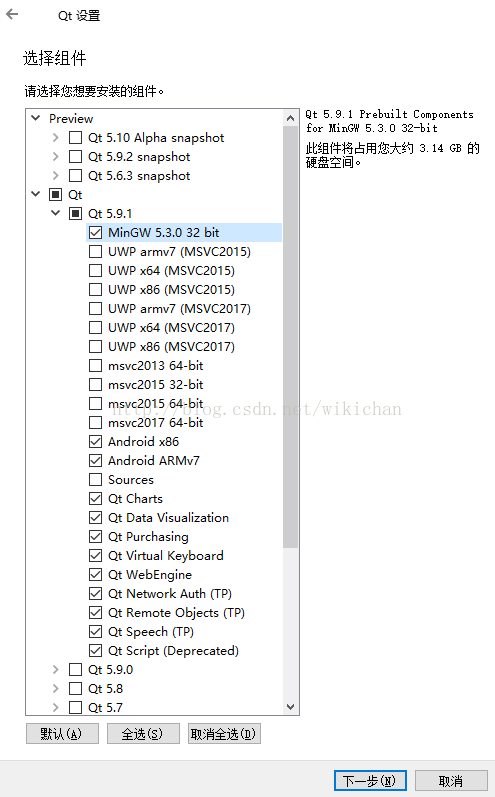
Task: Check the Qt 5.8 checkbox
Action: tap(75, 689)
